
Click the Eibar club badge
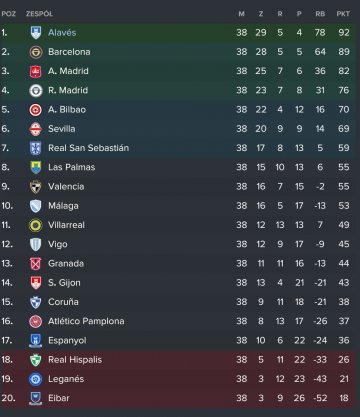(36, 398)
